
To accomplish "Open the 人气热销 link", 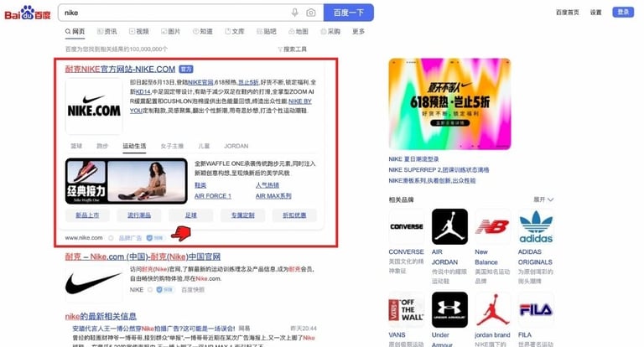I will tap(267, 185).
